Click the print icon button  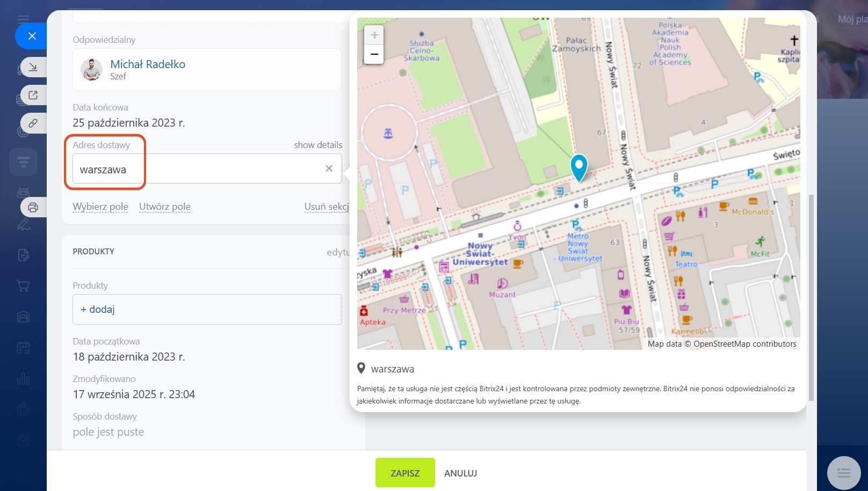[x=33, y=207]
